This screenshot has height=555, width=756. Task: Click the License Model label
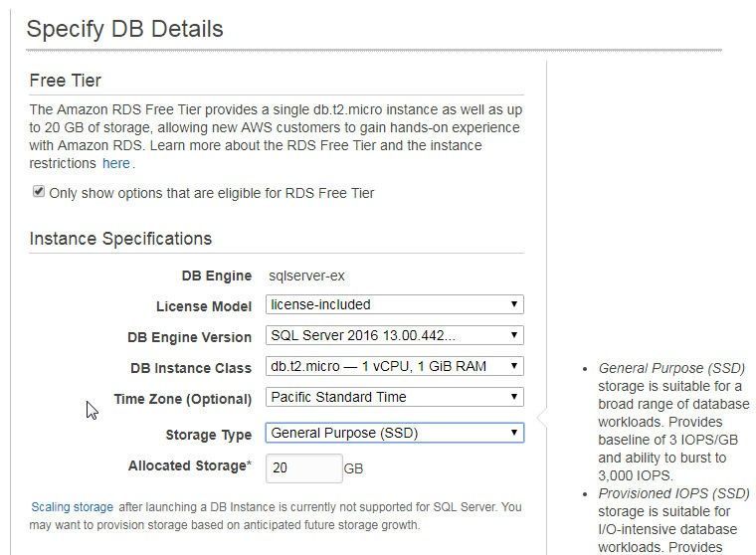point(204,306)
